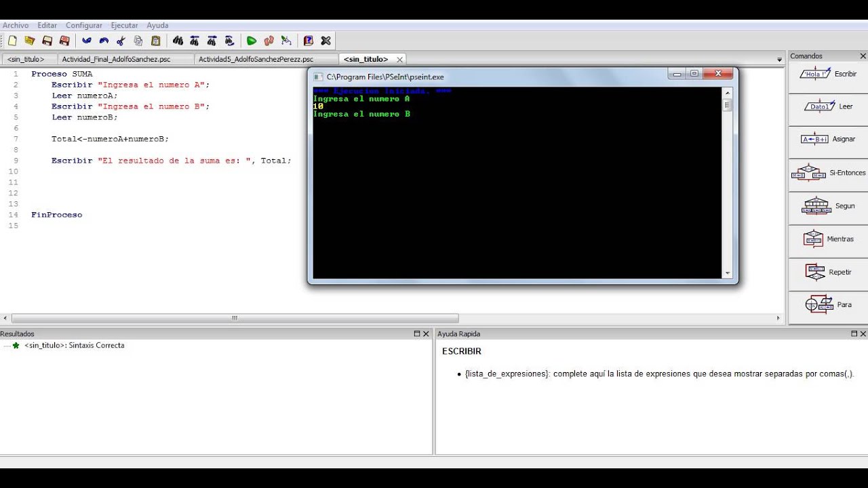Close the active <sin_titulo> tab
Viewport: 868px width, 488px height.
coord(399,60)
